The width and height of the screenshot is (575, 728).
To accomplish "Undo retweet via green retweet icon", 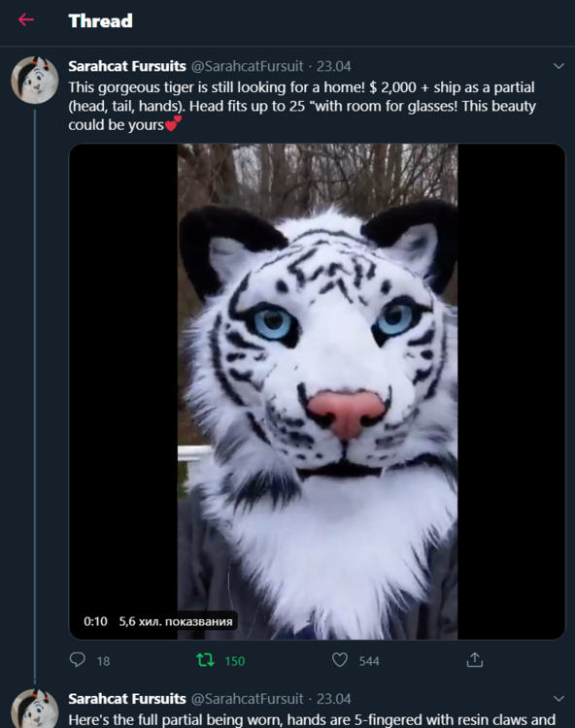I will (x=205, y=660).
